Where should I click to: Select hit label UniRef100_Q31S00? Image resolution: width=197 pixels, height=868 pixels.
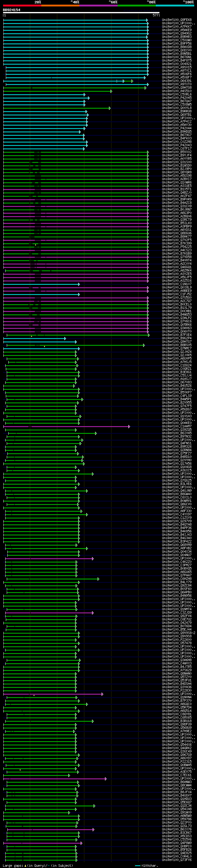tap(177, 162)
